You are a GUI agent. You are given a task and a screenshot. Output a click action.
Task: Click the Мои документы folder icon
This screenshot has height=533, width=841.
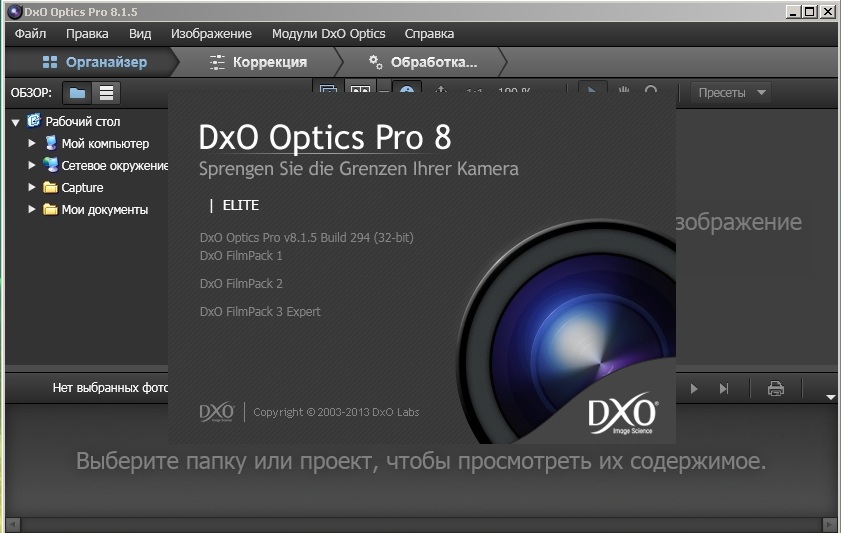[x=50, y=209]
